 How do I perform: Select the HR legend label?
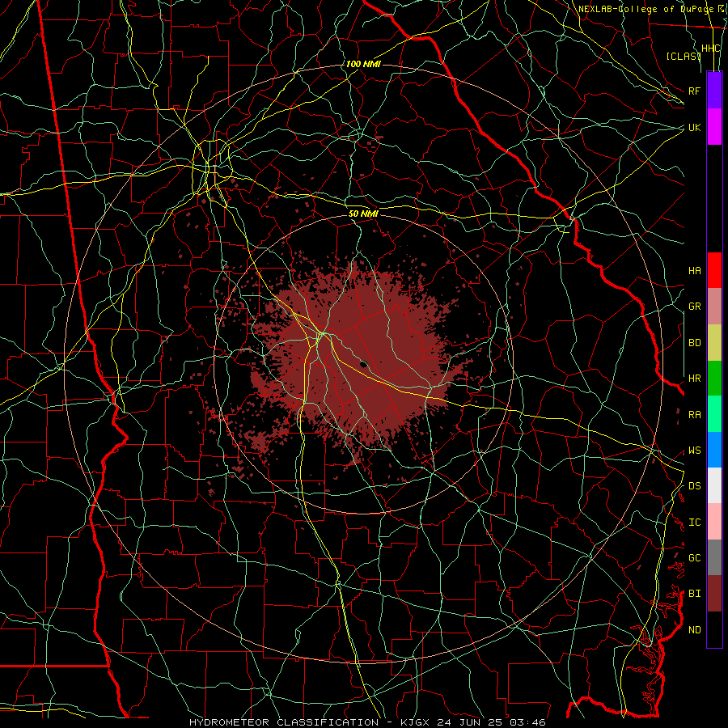[x=694, y=379]
